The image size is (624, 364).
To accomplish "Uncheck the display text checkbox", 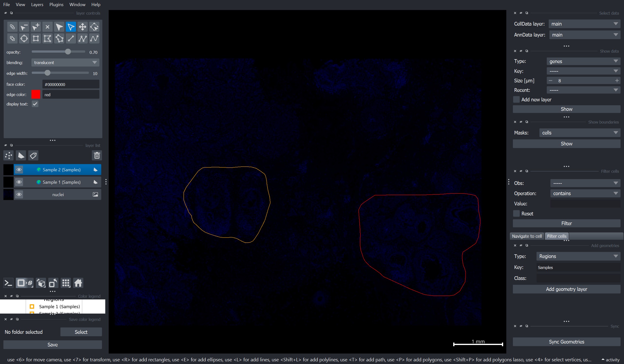I will pos(35,104).
